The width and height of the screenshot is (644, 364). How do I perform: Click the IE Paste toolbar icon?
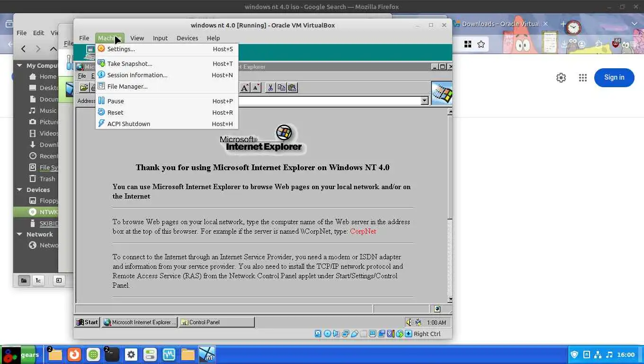[x=292, y=87]
